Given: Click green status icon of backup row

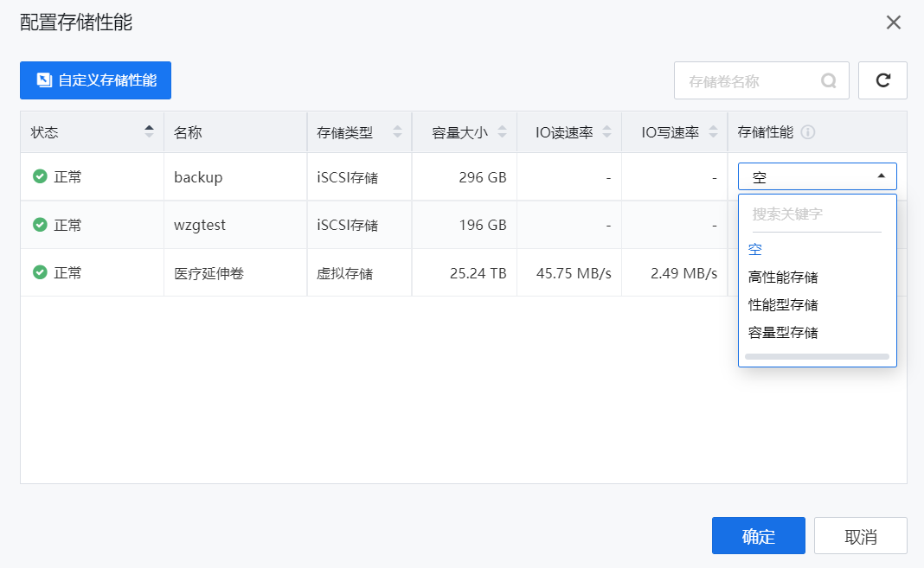Looking at the screenshot, I should 40,176.
